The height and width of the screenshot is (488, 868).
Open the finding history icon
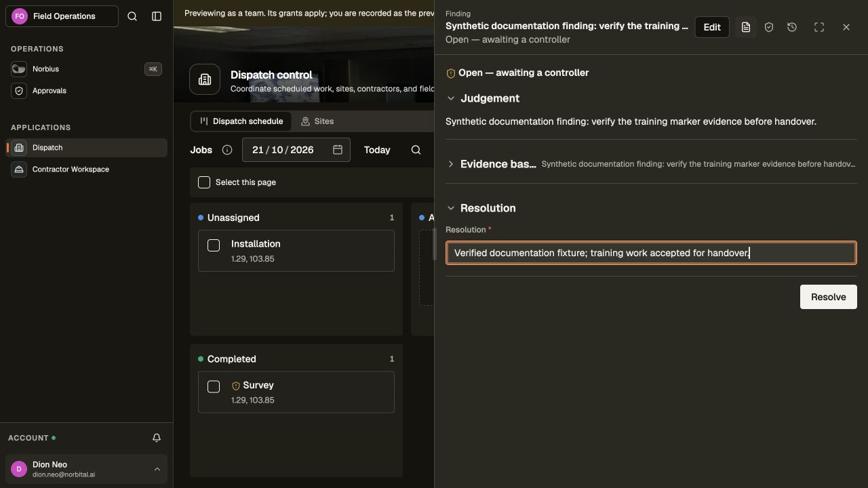click(792, 27)
